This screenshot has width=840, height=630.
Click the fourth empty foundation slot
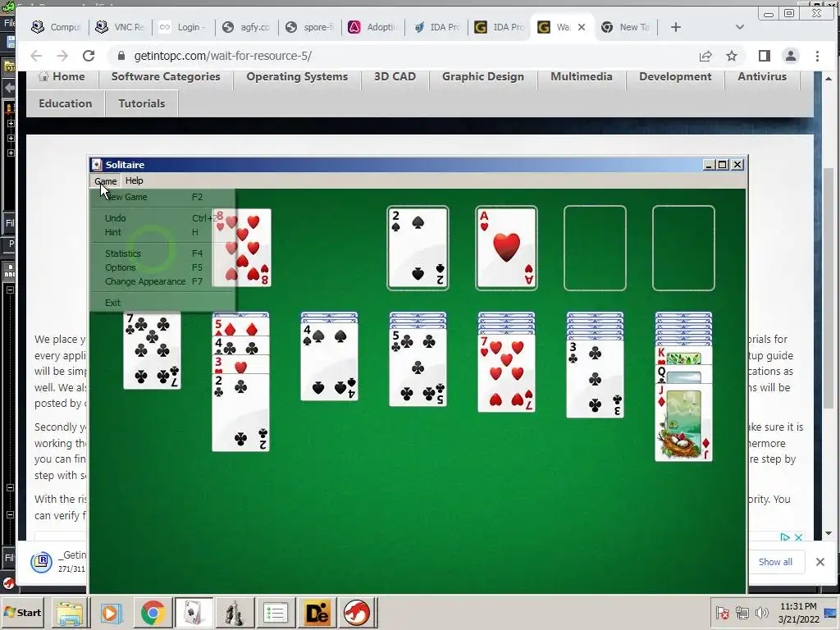point(683,248)
